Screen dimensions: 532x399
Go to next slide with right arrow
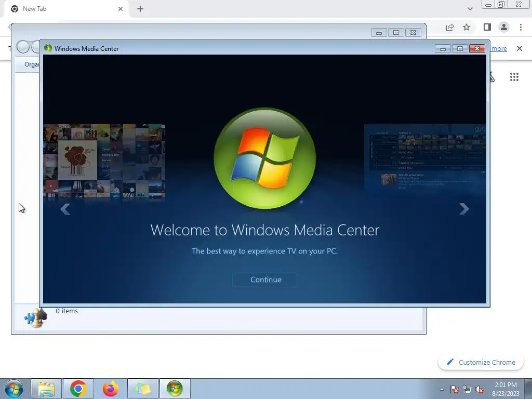pyautogui.click(x=464, y=209)
